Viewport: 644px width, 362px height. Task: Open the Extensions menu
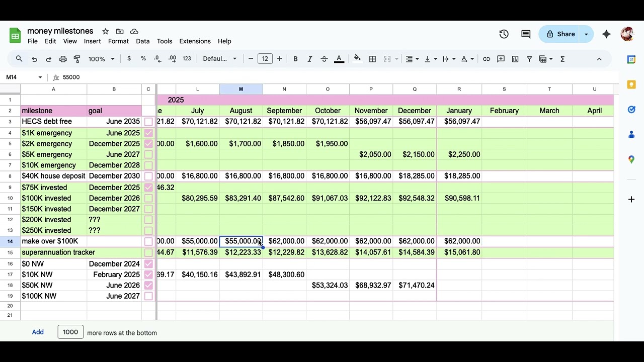195,41
